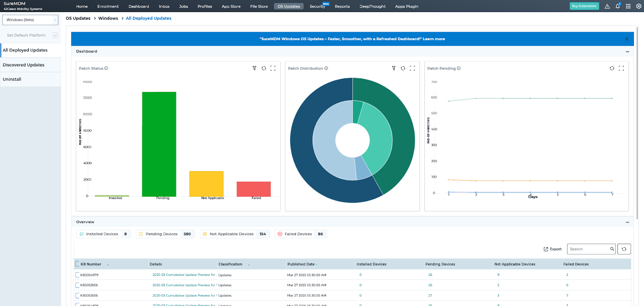Screen dimensions: 644x306
Task: Refresh the Patch Status chart
Action: click(264, 68)
